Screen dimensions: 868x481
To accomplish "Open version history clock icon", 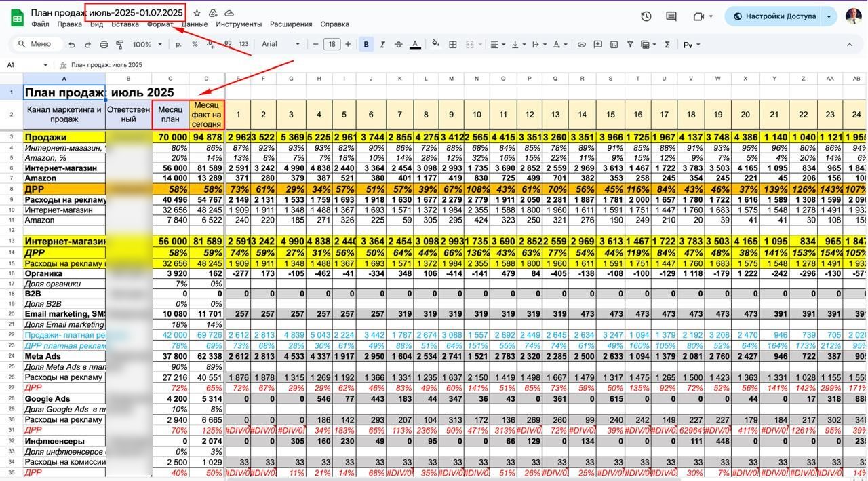I will coord(646,16).
